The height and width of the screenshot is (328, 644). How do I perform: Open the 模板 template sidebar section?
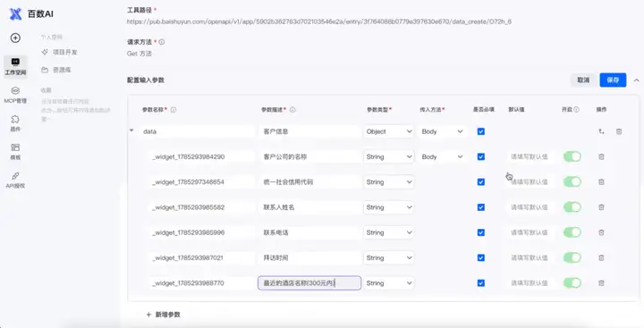click(15, 151)
